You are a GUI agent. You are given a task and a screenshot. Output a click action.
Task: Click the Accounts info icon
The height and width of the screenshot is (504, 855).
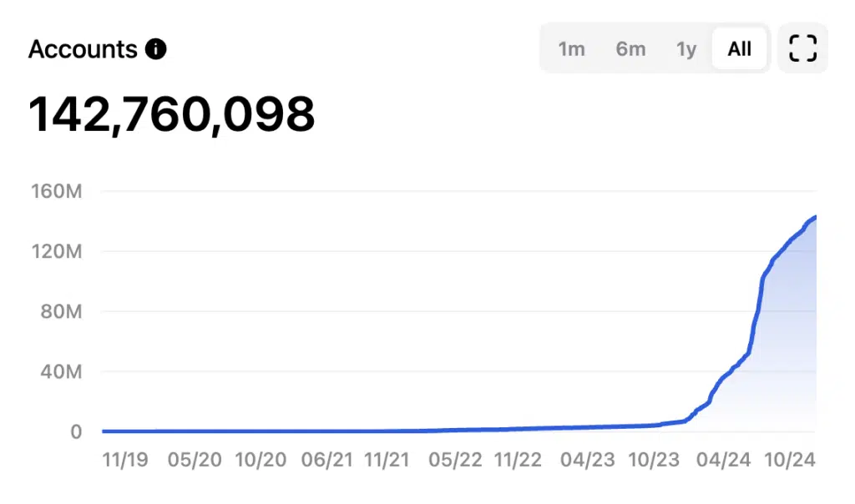(x=155, y=49)
